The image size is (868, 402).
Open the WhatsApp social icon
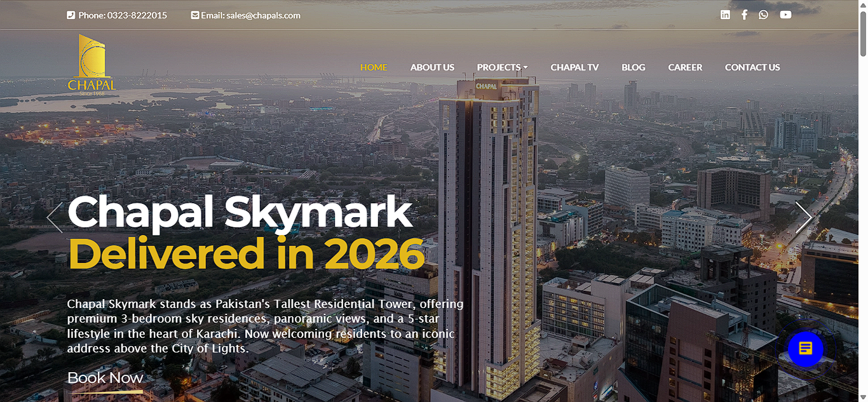pos(763,15)
